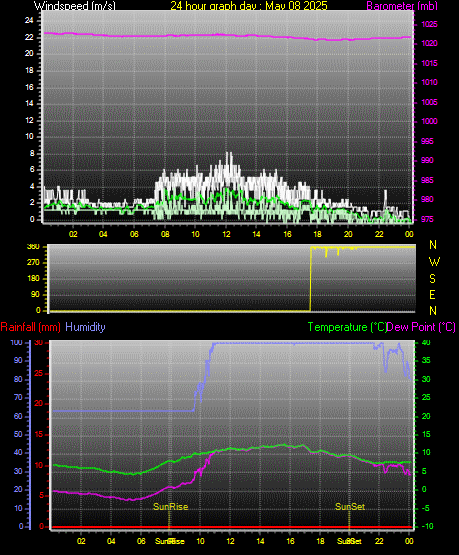The height and width of the screenshot is (555, 459).
Task: Click the 24 hour graph day title
Action: [248, 5]
